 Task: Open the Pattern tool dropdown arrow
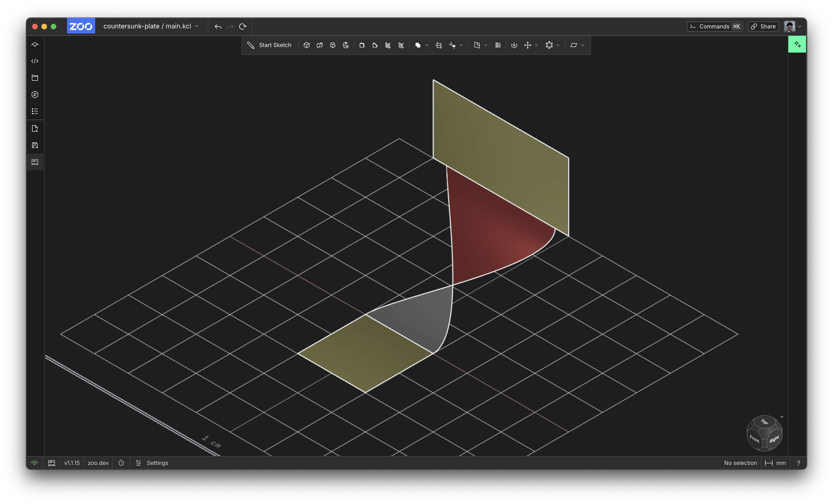coord(558,45)
